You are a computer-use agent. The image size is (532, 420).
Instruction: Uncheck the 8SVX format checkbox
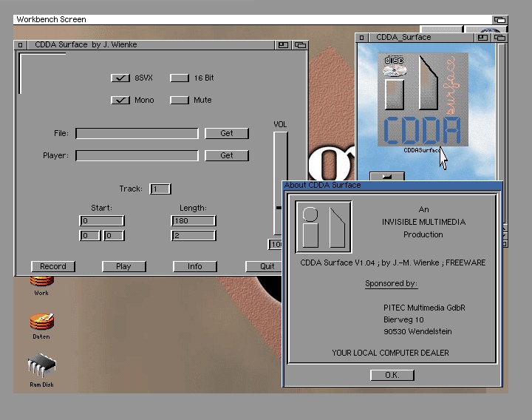coord(120,78)
